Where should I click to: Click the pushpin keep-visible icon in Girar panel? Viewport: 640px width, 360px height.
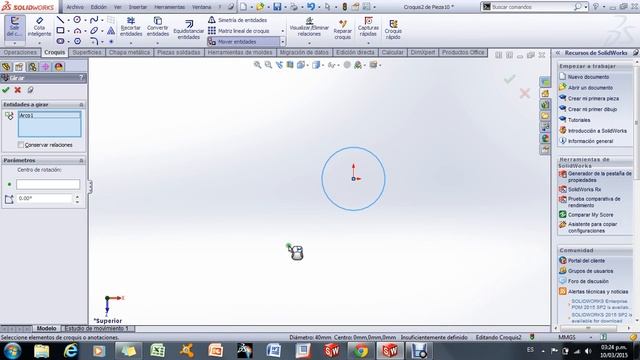(x=30, y=90)
